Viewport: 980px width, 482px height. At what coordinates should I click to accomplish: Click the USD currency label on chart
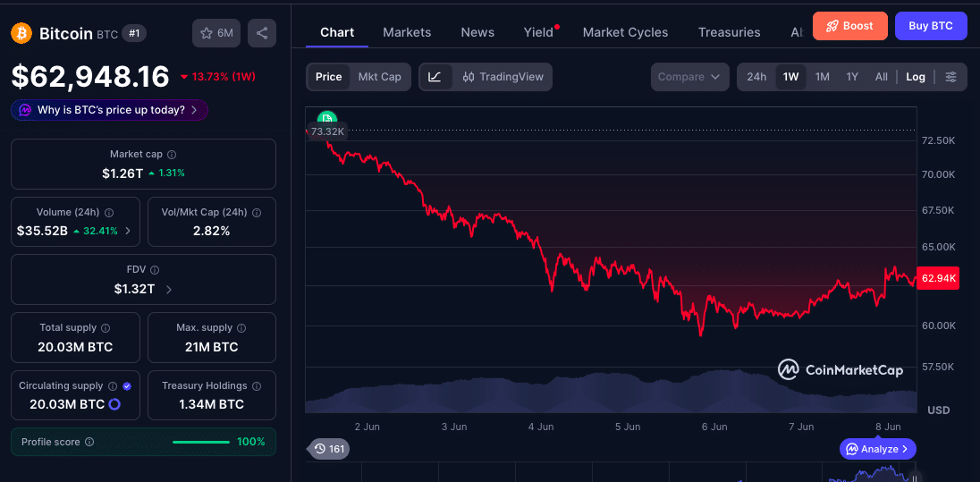point(938,410)
